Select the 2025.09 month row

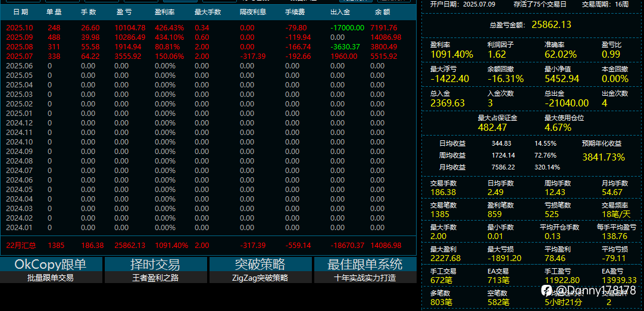208,37
